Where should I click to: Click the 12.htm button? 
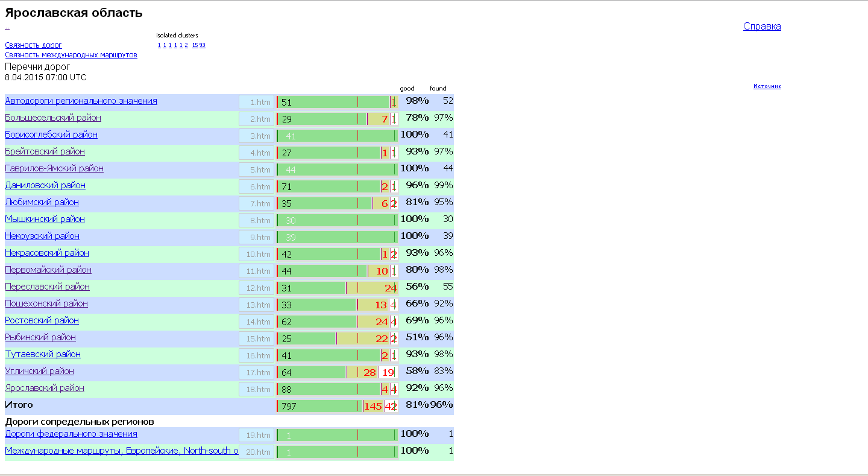[x=257, y=288]
